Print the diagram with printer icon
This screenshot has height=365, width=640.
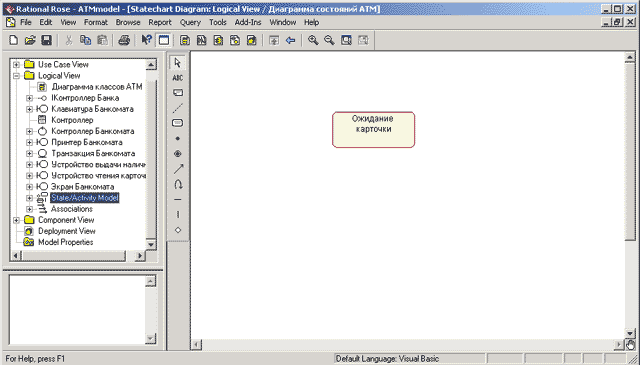point(124,40)
